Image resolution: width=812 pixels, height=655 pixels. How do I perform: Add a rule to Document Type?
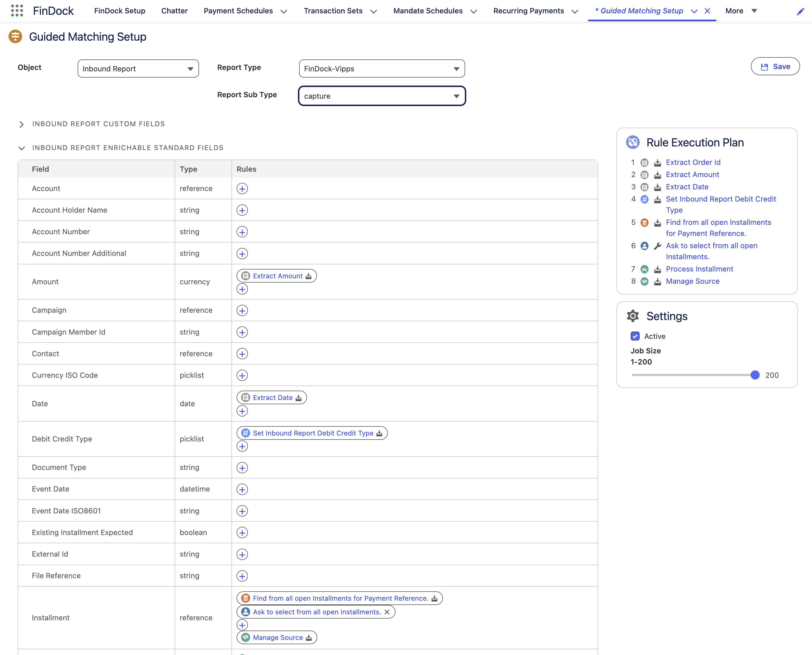click(242, 468)
